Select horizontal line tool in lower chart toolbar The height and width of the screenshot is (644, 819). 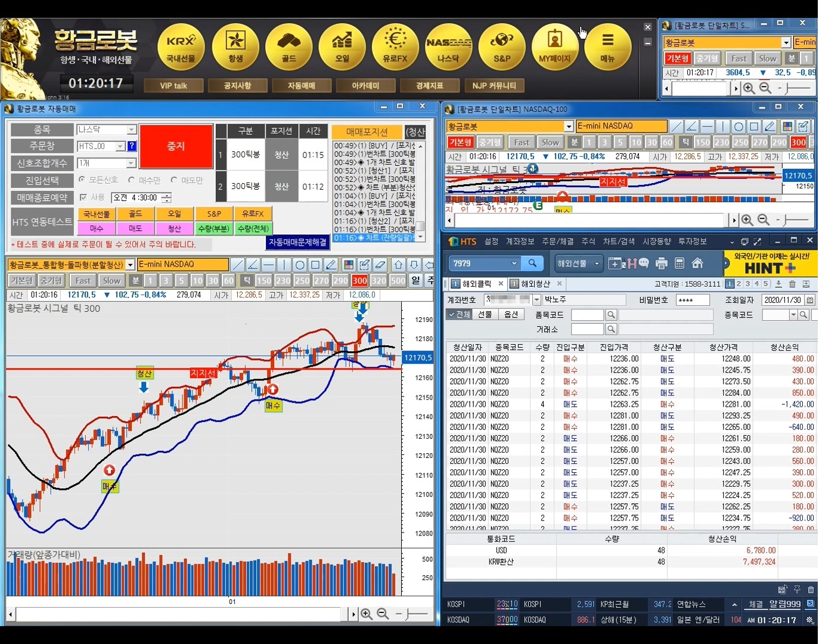pos(268,265)
